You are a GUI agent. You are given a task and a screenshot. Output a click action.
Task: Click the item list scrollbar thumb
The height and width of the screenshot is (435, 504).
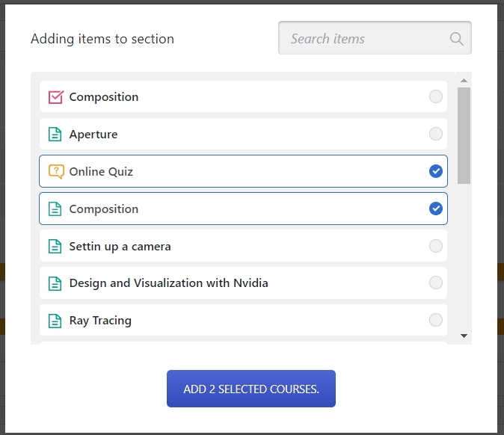(x=464, y=135)
